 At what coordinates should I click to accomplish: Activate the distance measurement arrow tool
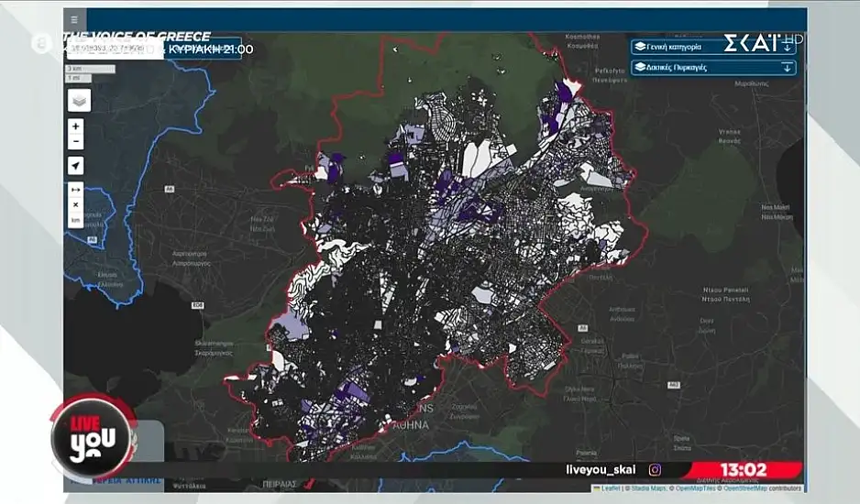[75, 190]
